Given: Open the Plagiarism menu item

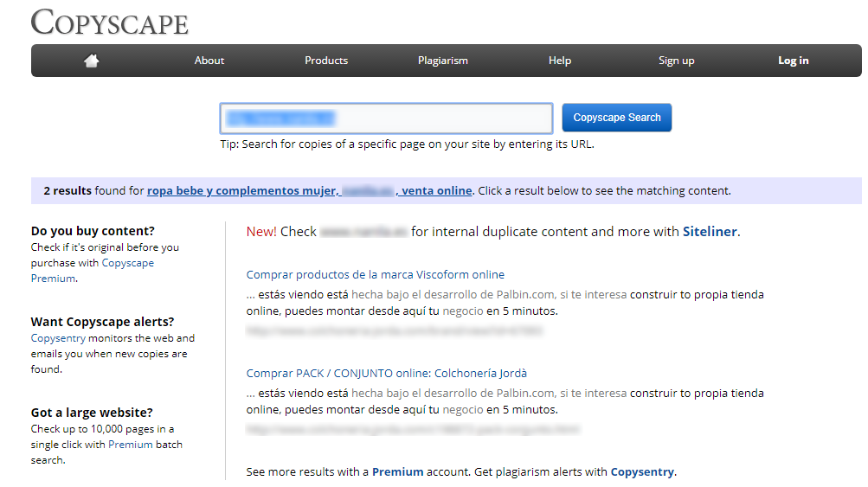Looking at the screenshot, I should click(443, 61).
